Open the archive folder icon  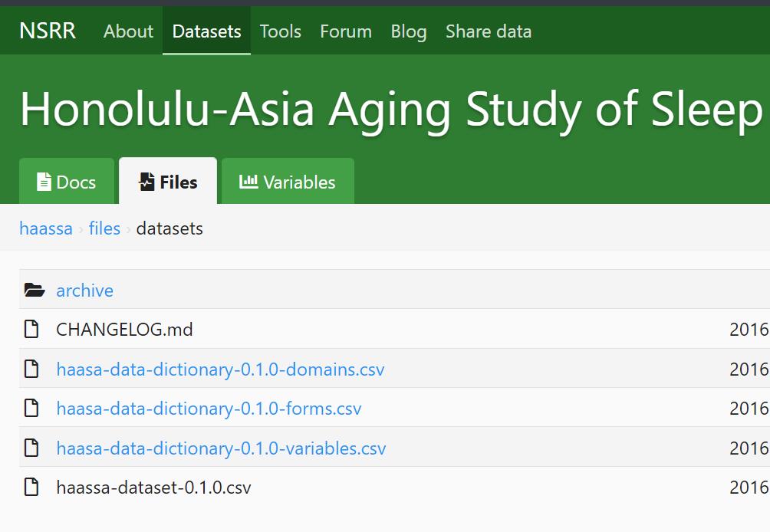tap(34, 291)
